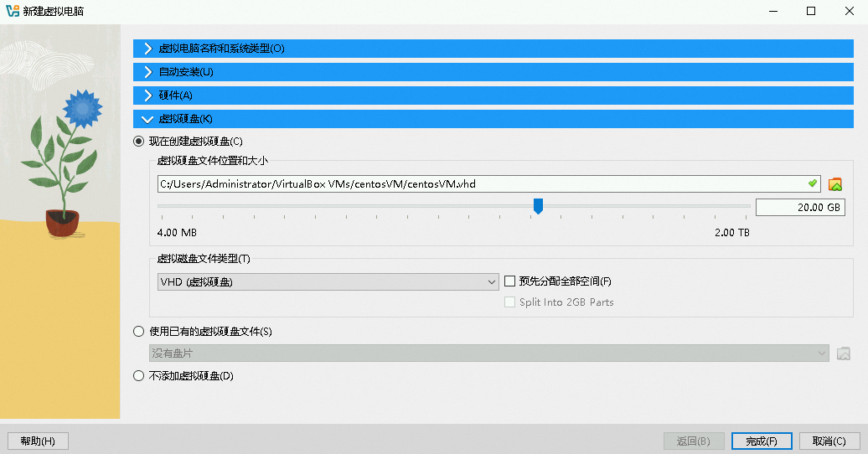868x454 pixels.
Task: Click the 20.00 GB size input field
Action: tap(800, 208)
